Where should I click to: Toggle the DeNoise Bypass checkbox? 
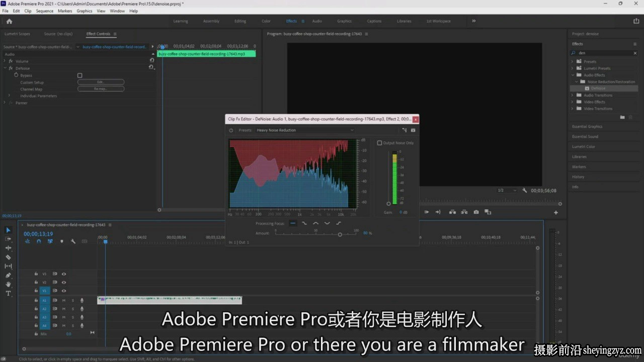point(79,75)
